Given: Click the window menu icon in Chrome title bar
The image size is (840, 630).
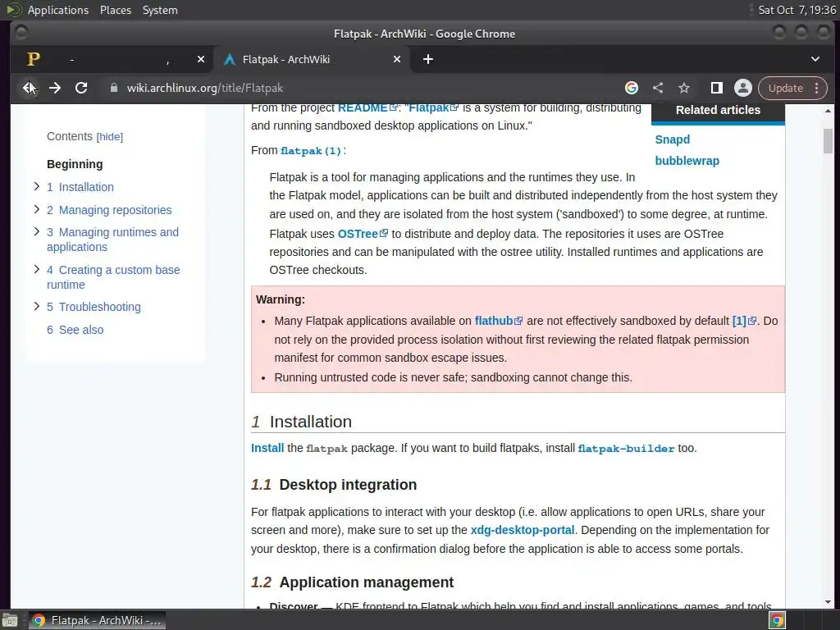Looking at the screenshot, I should [x=21, y=33].
